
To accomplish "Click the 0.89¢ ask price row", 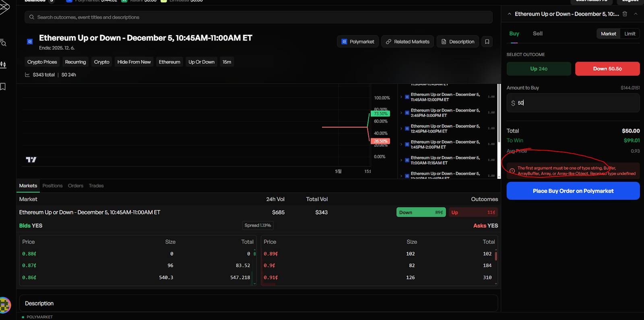I will [378, 254].
